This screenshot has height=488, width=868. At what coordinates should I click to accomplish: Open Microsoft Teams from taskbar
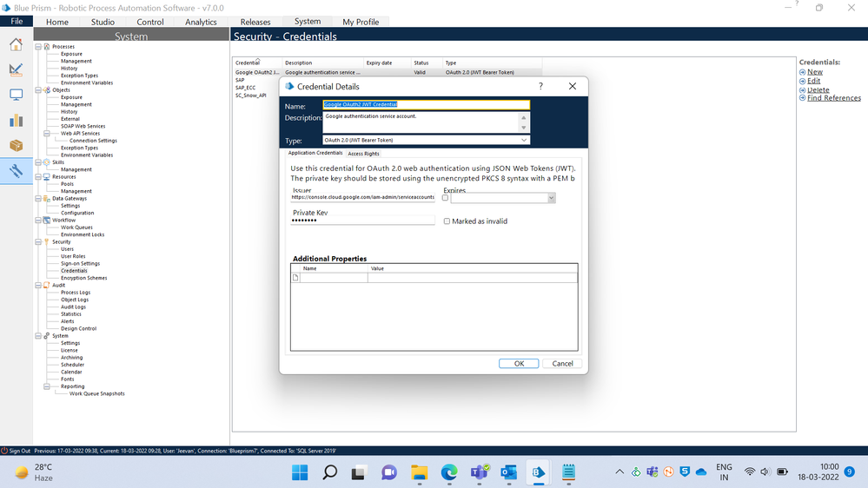[480, 472]
